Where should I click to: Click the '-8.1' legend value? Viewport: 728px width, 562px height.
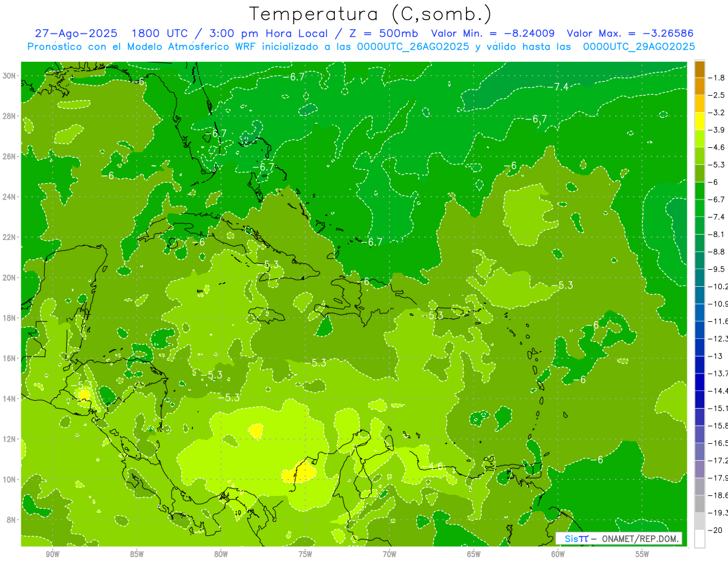point(717,234)
